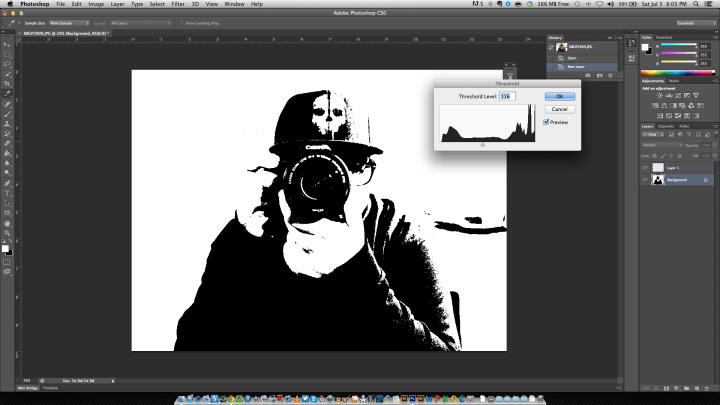Toggle layer filter switch in Layers panel

(x=716, y=135)
